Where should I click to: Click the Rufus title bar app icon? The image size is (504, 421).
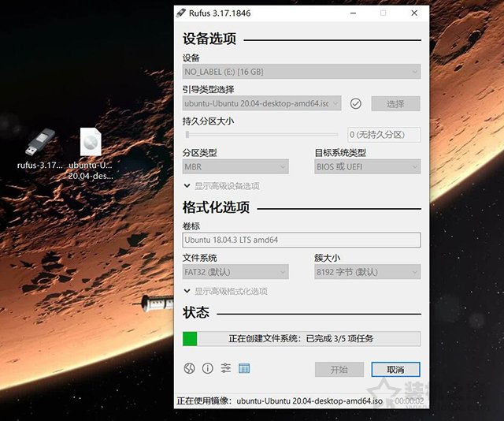coord(181,13)
